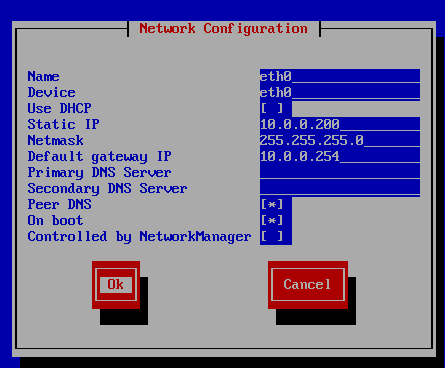Click the Name label text
Viewport: 445px width, 368px height.
43,76
